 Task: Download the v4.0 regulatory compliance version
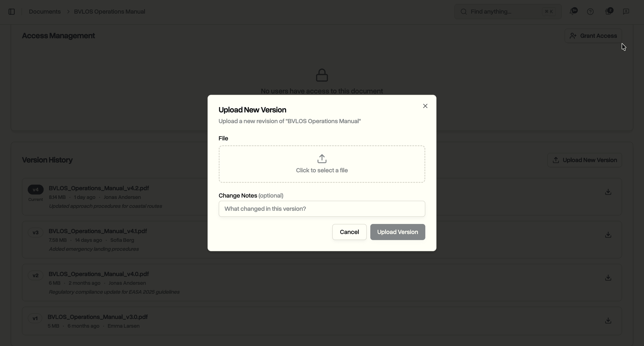pyautogui.click(x=608, y=278)
